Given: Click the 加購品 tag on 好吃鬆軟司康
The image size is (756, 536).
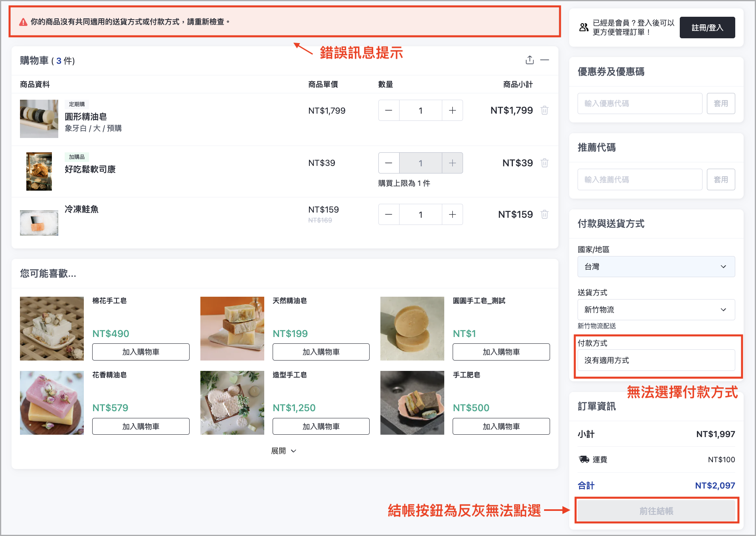Looking at the screenshot, I should 77,157.
